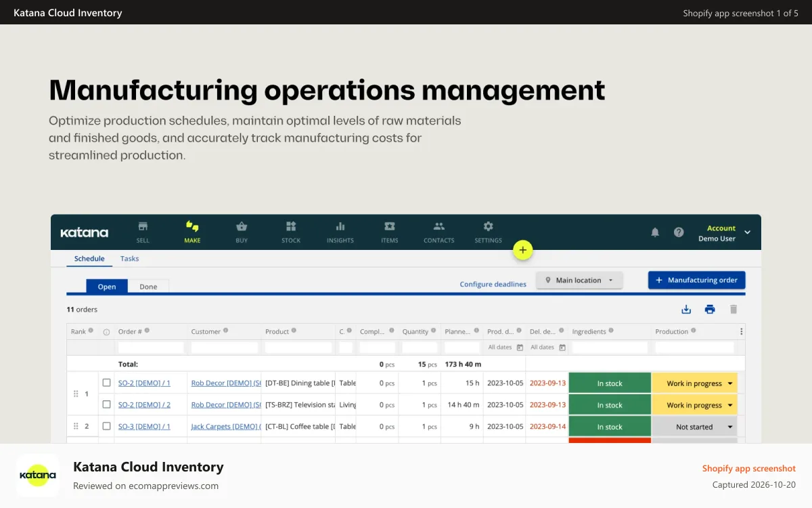Open production status dropdown for SO-2 / 2

pyautogui.click(x=695, y=405)
